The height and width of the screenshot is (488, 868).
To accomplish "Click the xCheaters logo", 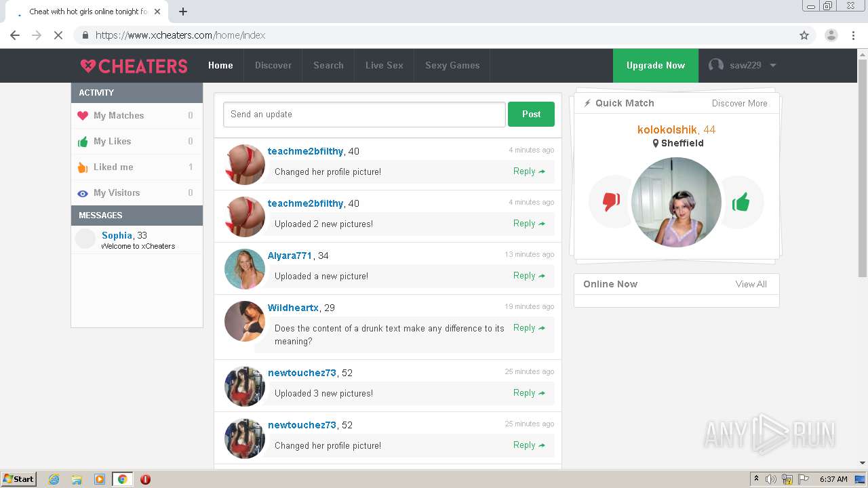I will tap(134, 66).
